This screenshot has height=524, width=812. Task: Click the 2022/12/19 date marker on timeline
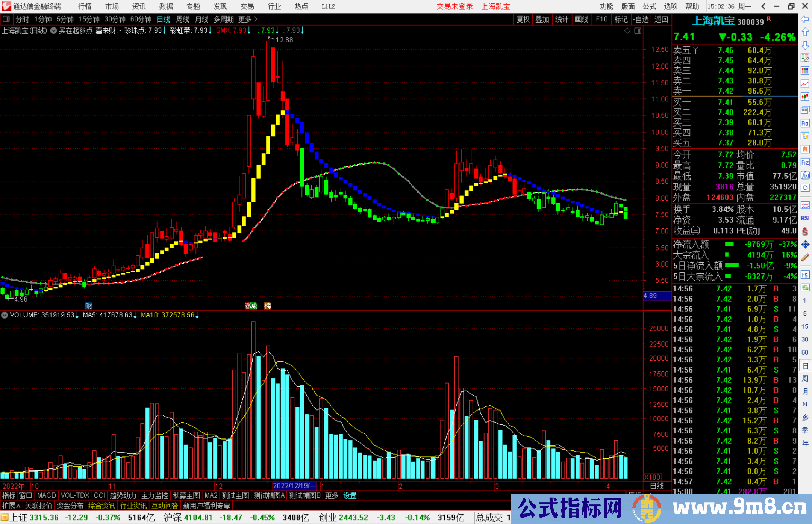click(x=294, y=486)
